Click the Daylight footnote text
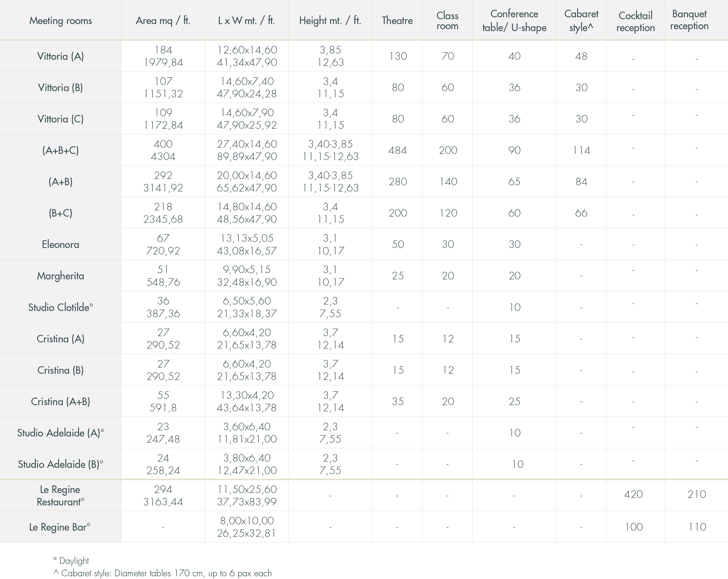This screenshot has height=579, width=728. tap(71, 561)
